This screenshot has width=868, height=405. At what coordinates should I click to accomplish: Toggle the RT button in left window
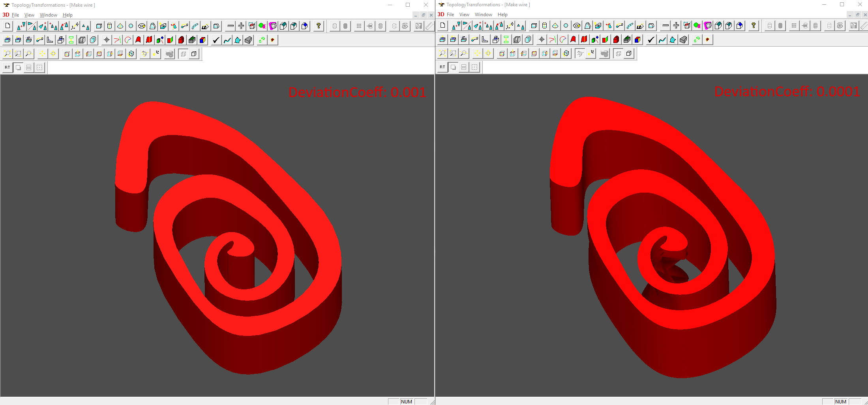(x=7, y=67)
